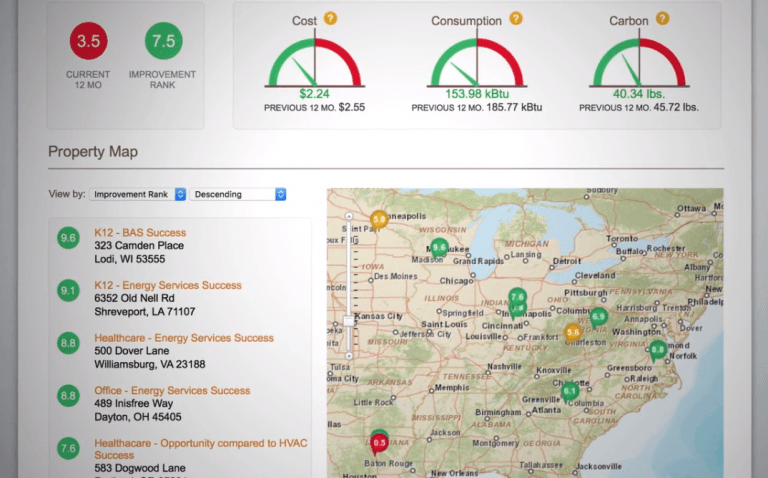Click the PREVIOUS 12 MO. $2.55 text
Image resolution: width=768 pixels, height=478 pixels.
click(x=314, y=107)
